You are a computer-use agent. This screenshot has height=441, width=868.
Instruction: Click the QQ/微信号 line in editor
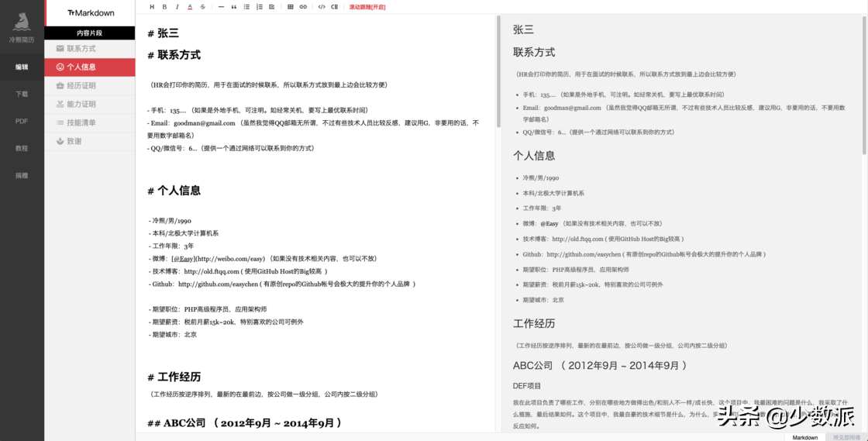(231, 148)
